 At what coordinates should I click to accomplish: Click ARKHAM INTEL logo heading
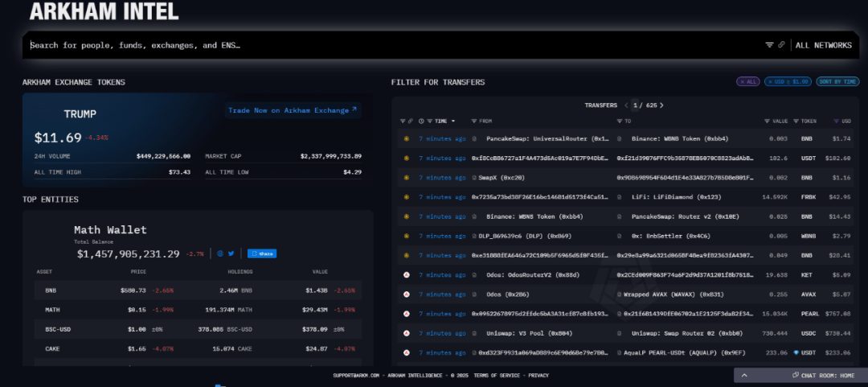(104, 10)
